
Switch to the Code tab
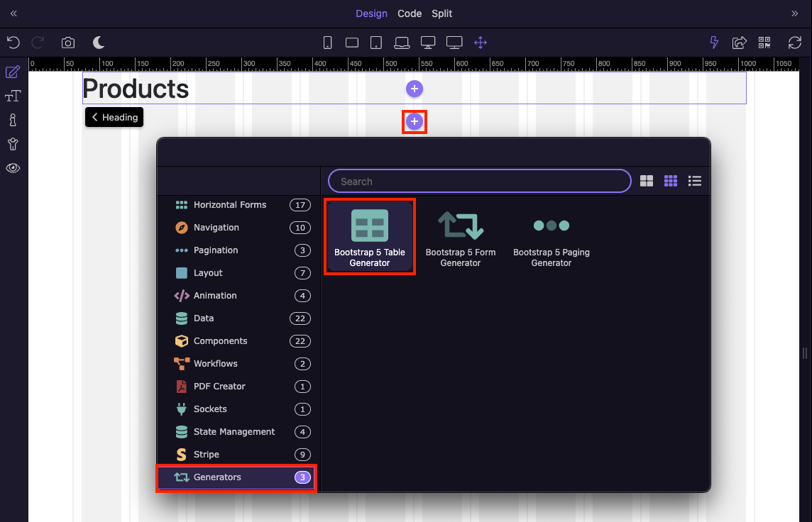[x=410, y=13]
